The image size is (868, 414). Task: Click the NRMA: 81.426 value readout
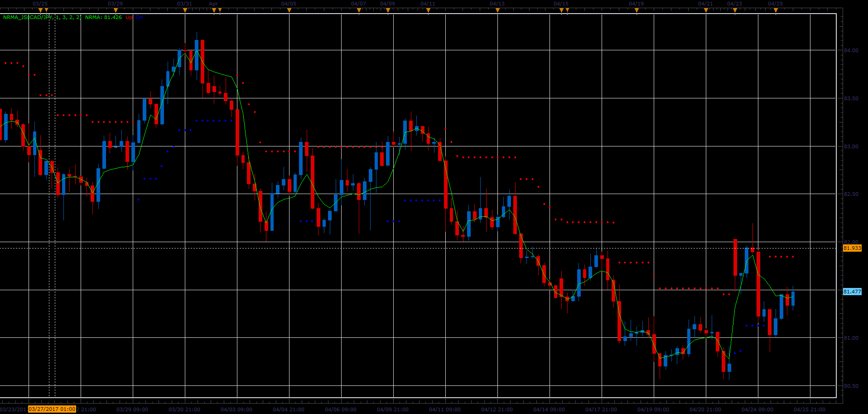(x=103, y=17)
